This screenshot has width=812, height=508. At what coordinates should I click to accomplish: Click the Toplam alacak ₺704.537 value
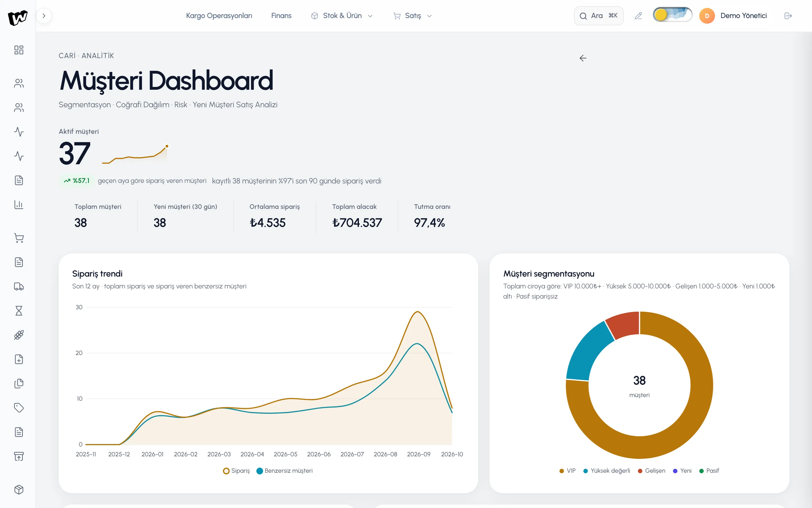click(357, 223)
